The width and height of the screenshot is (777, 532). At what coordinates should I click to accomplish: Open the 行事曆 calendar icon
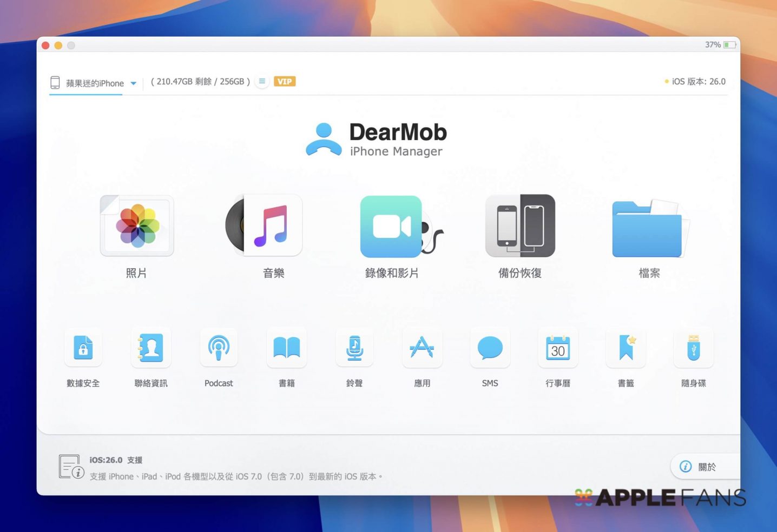pyautogui.click(x=558, y=348)
